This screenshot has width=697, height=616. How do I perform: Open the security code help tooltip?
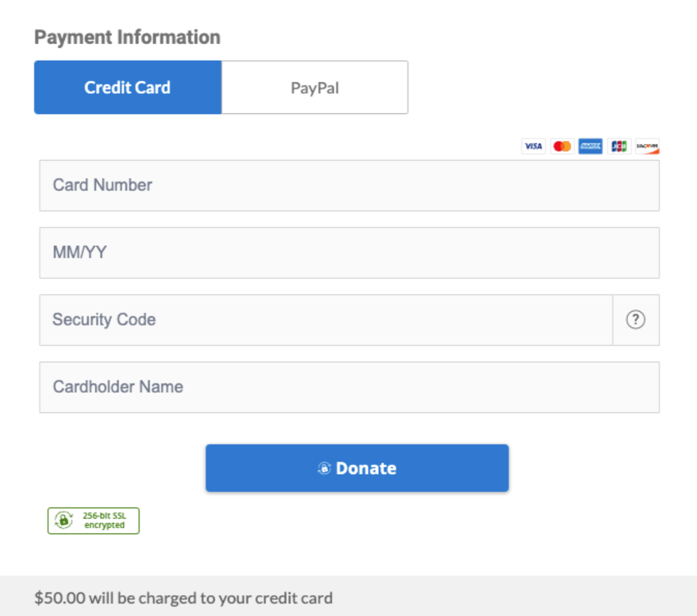pyautogui.click(x=636, y=320)
